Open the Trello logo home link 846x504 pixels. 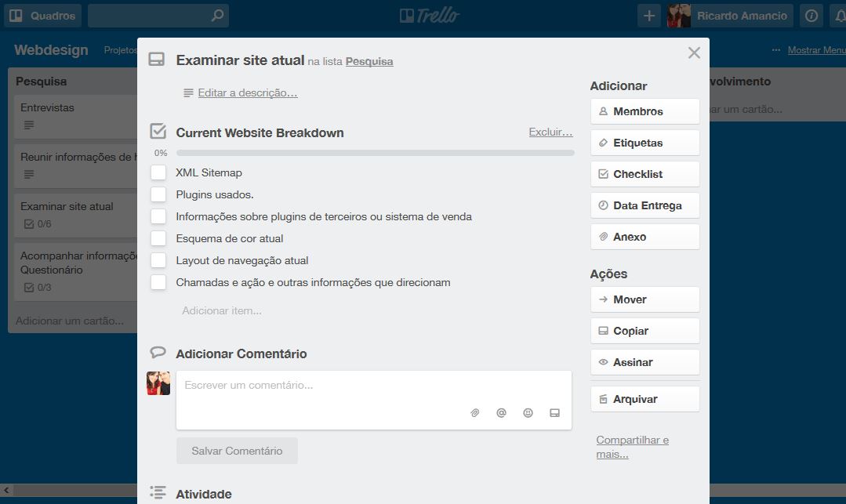[430, 16]
